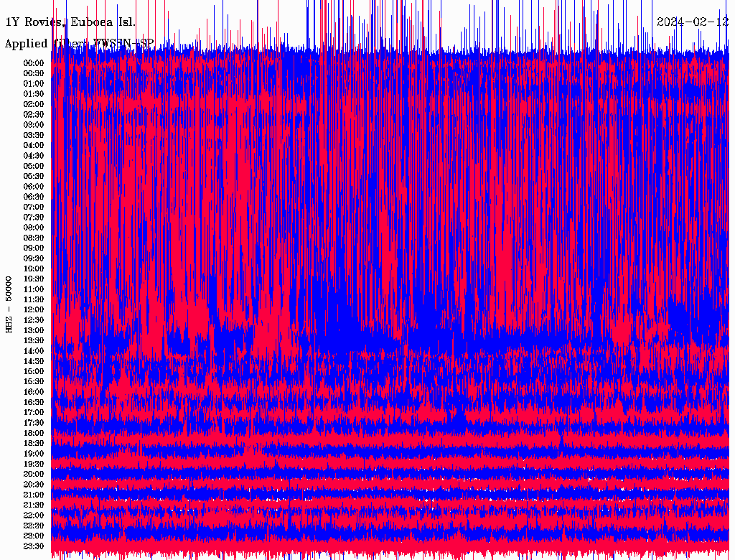Pick the 03:00 time row label

point(34,124)
